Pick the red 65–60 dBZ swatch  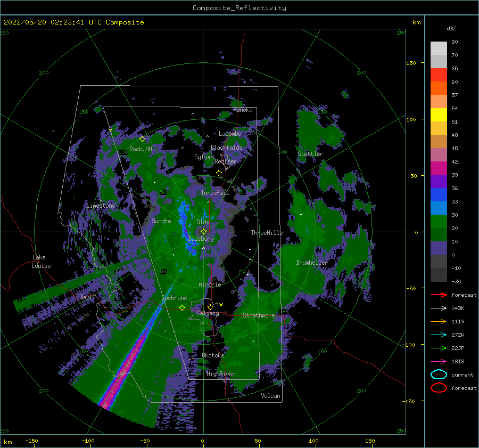[439, 75]
